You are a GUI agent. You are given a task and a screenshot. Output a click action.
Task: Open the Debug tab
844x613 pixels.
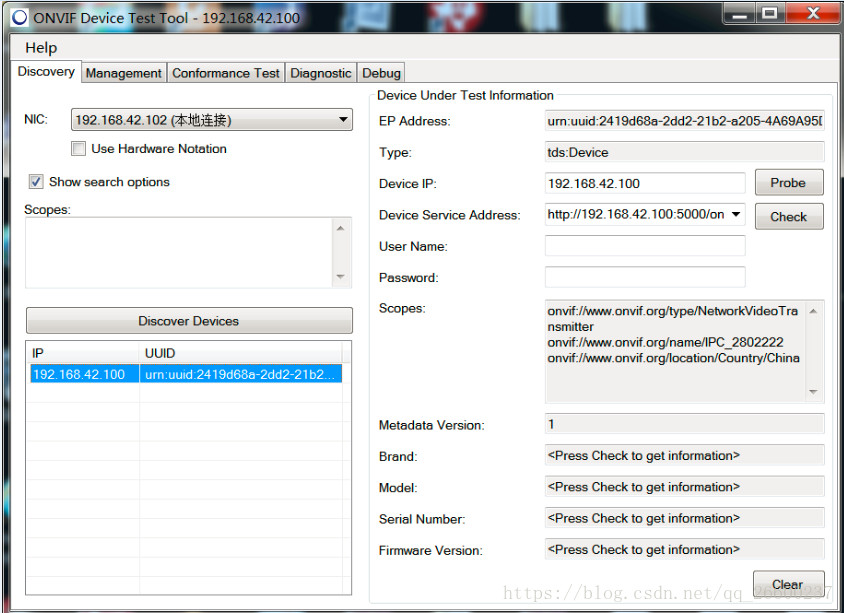click(x=381, y=73)
